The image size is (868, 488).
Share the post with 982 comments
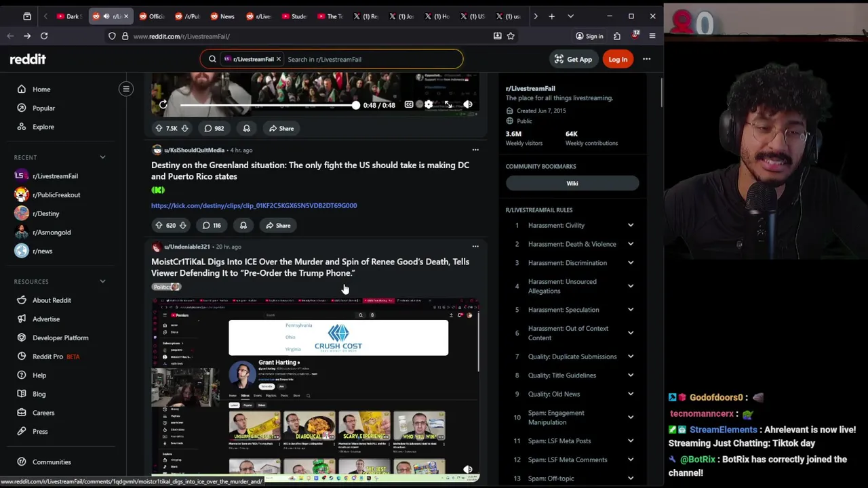pyautogui.click(x=281, y=128)
